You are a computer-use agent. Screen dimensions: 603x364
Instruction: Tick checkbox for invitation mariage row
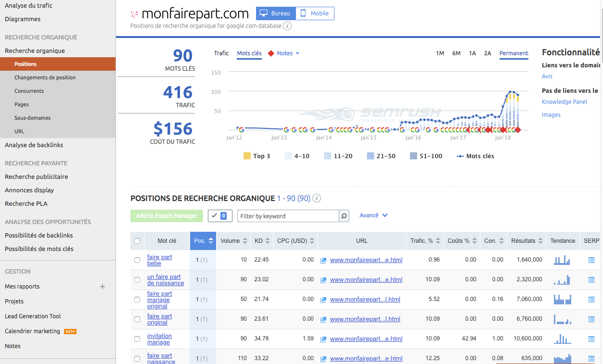click(x=137, y=339)
